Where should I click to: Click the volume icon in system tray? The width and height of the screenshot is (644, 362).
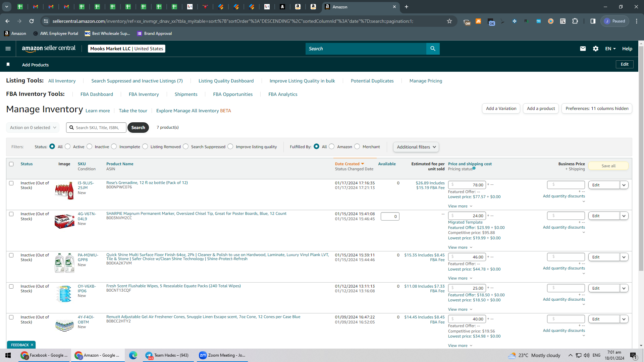coord(587,355)
